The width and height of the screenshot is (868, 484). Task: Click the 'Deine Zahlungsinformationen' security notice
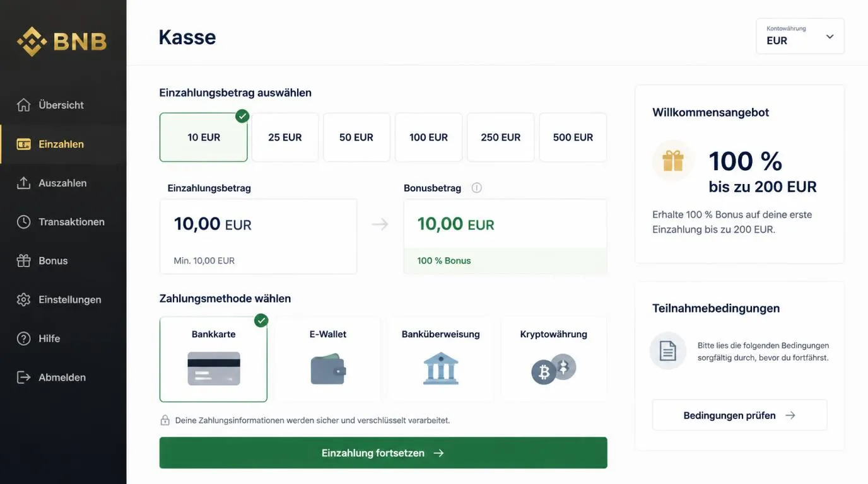[x=312, y=420]
